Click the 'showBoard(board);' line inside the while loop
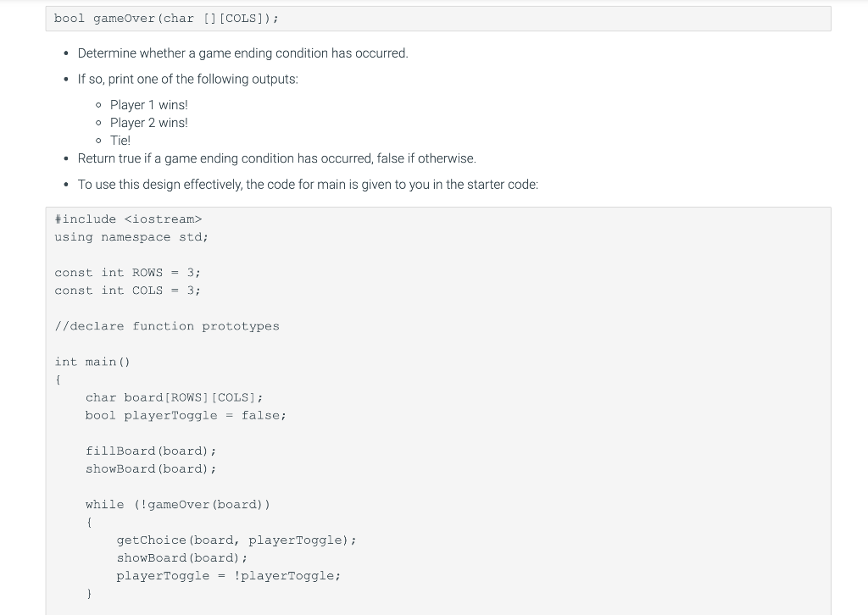868x615 pixels. pyautogui.click(x=182, y=558)
